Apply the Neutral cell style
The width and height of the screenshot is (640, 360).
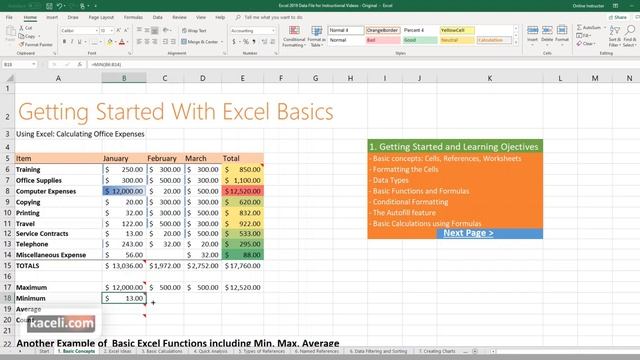point(457,40)
